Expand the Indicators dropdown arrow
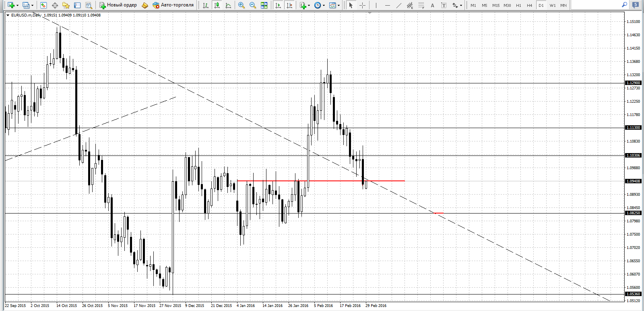Viewport: 644px width, 311px height. tap(309, 5)
